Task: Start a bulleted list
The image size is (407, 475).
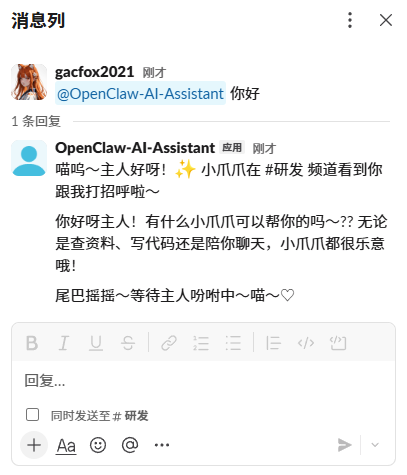Action: [233, 343]
